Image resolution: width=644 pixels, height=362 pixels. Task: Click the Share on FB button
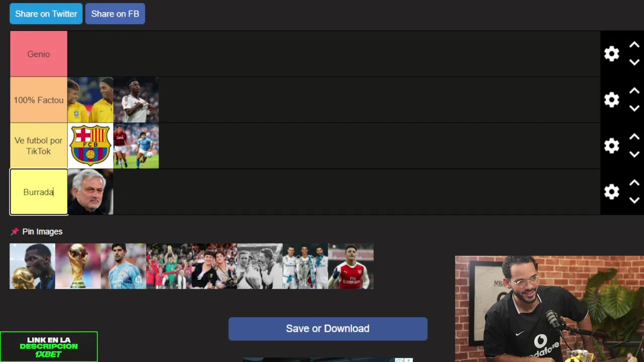[115, 14]
